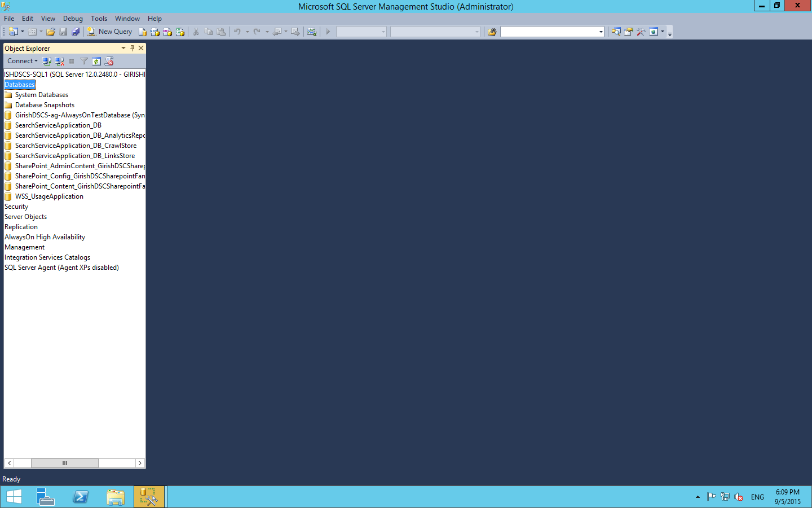Screen dimensions: 812x508
Task: Open the Debug menu
Action: (73, 19)
